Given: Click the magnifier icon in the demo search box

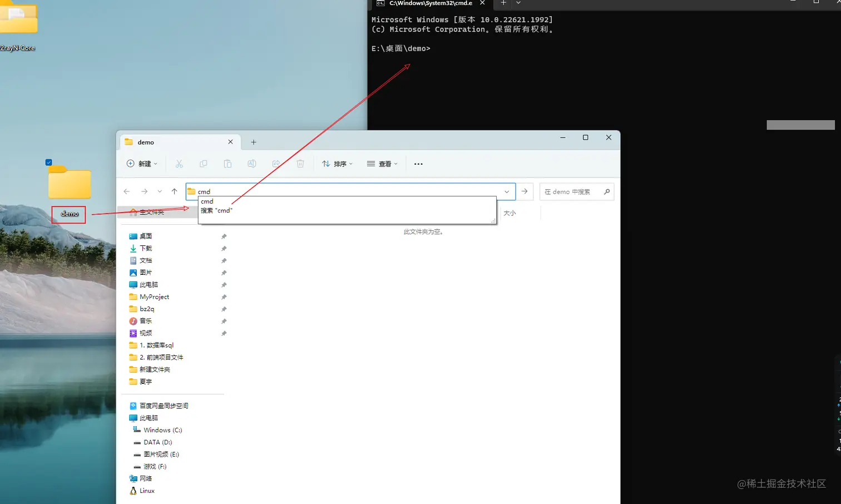Looking at the screenshot, I should point(607,192).
